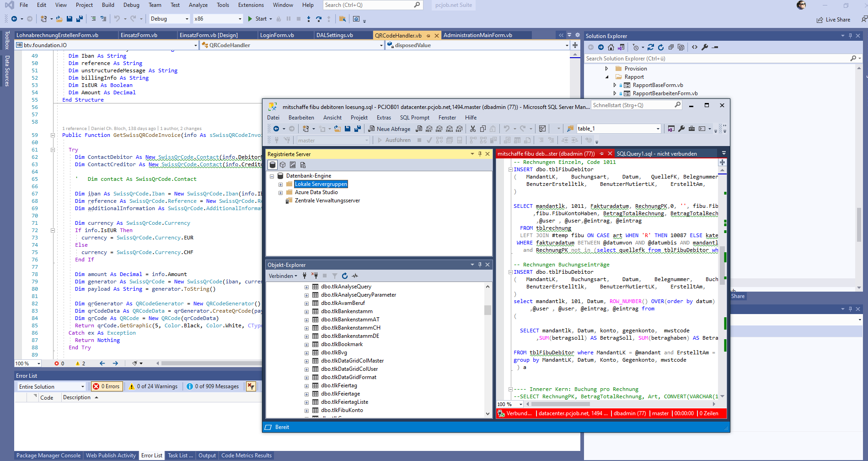
Task: Toggle pin on QRCodeHandler.vb tab
Action: [x=429, y=35]
